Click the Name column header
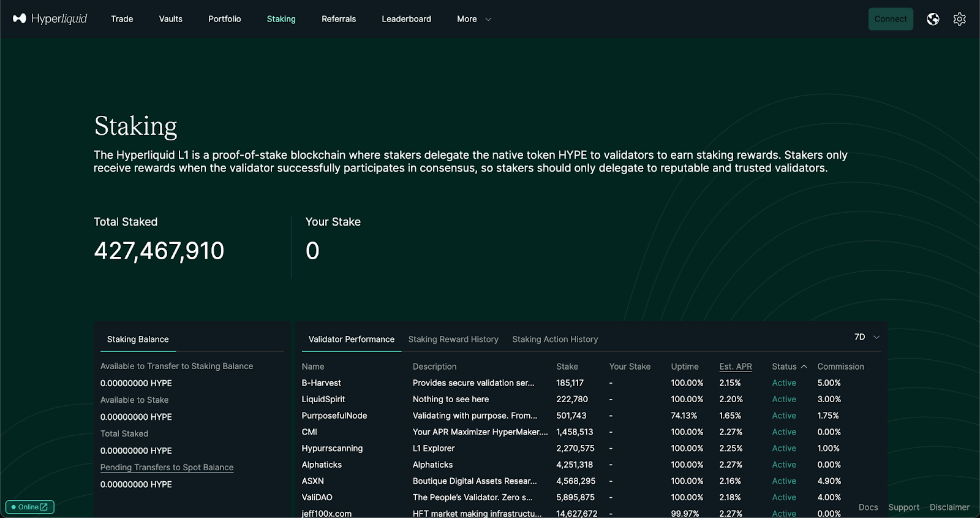Screen dimensions: 980x518 (313, 367)
